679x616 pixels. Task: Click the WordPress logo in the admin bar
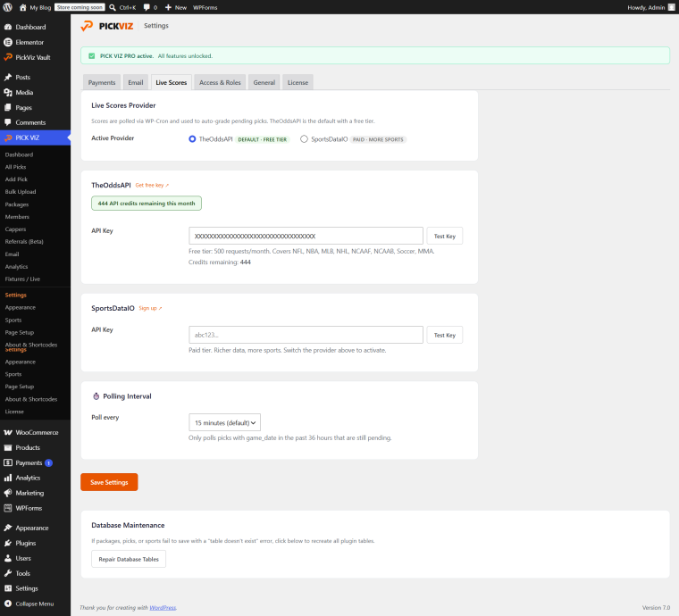tap(7, 7)
